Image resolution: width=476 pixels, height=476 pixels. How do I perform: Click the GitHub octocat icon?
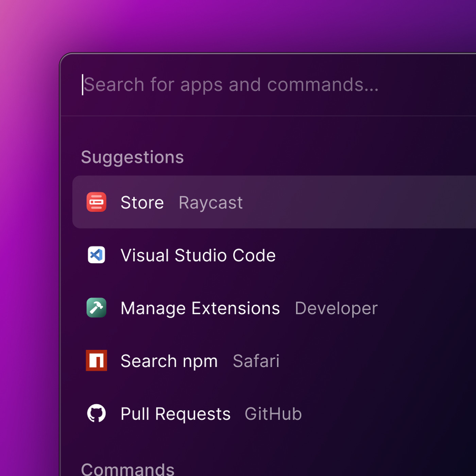(x=96, y=413)
